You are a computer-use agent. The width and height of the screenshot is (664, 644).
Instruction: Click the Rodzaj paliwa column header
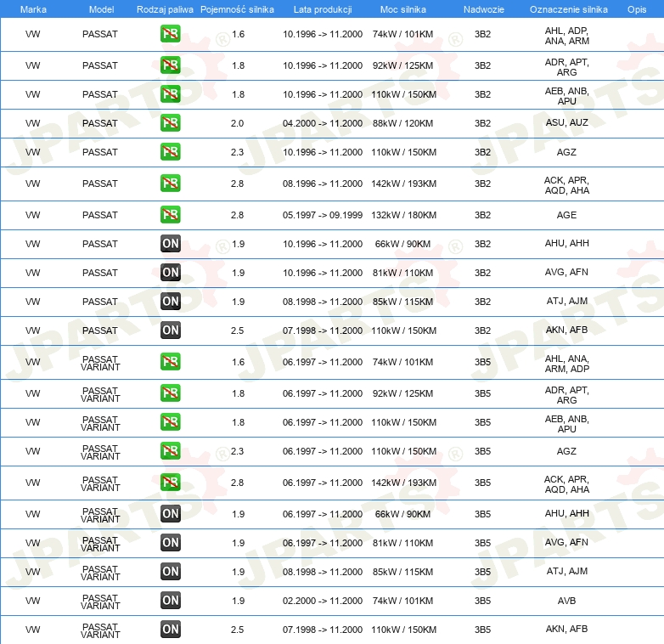pos(165,9)
